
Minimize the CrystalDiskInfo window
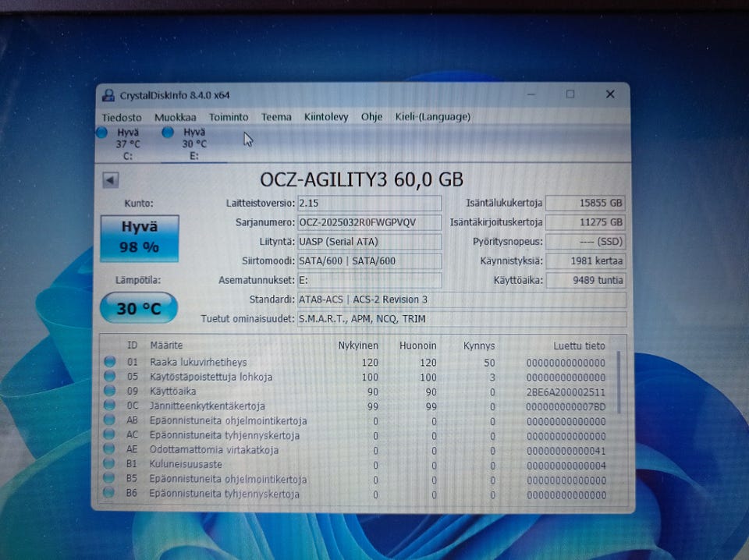coord(531,94)
